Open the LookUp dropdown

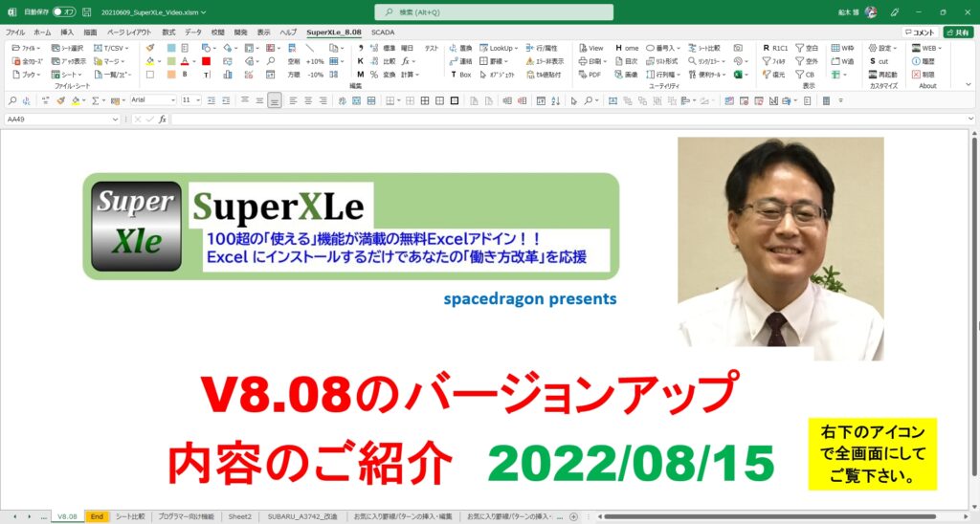499,48
